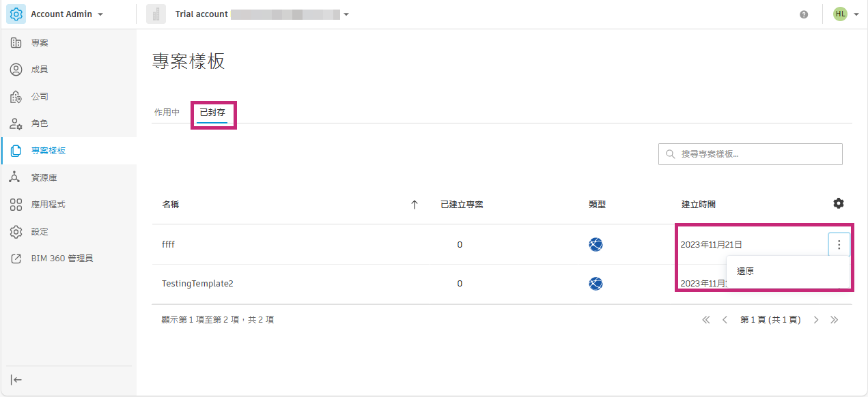Open table column settings gear

coord(839,203)
